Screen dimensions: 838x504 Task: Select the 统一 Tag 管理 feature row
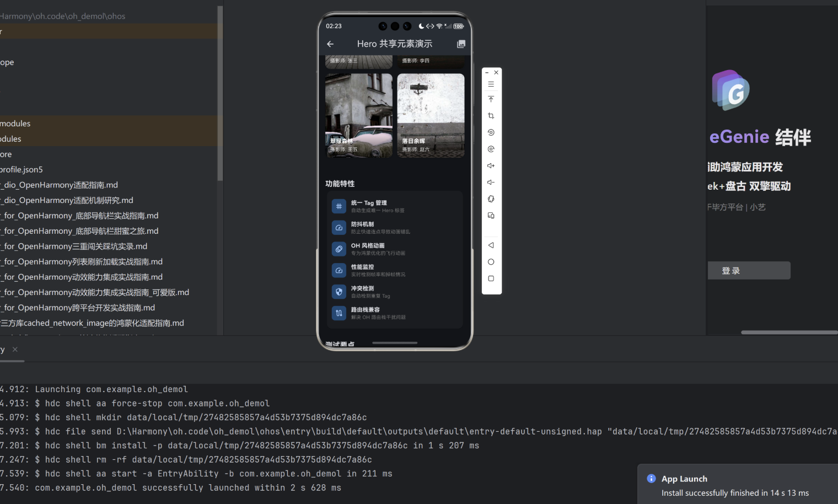395,206
